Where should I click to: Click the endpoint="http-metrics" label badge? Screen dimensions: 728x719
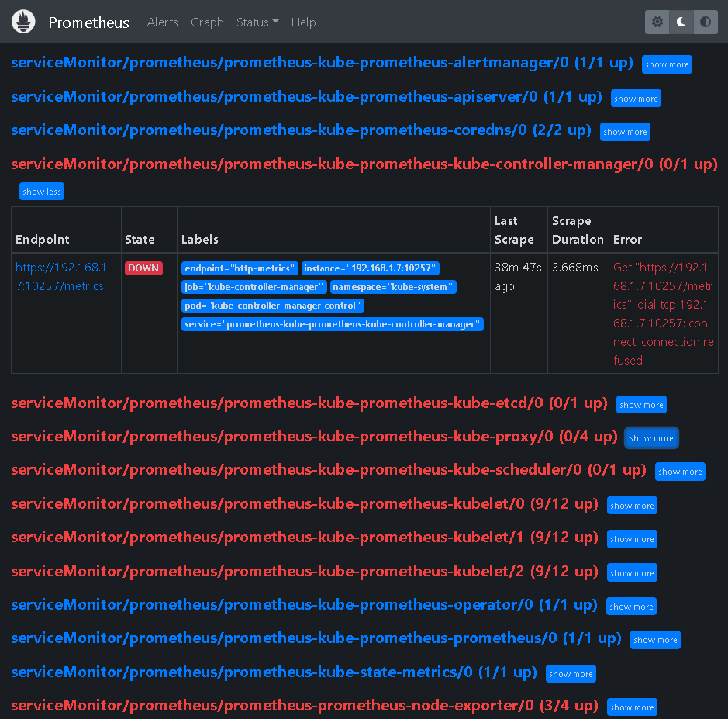(240, 268)
